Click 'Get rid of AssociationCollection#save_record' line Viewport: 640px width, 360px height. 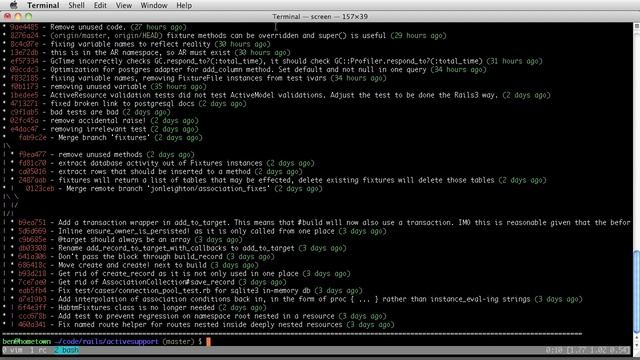pos(146,283)
